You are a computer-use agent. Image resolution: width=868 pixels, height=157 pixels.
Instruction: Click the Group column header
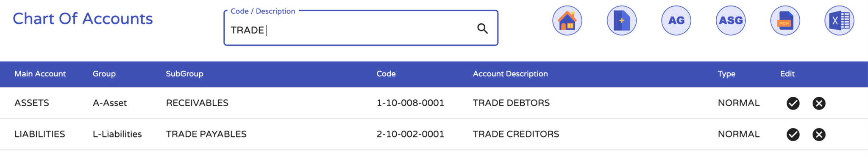pos(104,74)
